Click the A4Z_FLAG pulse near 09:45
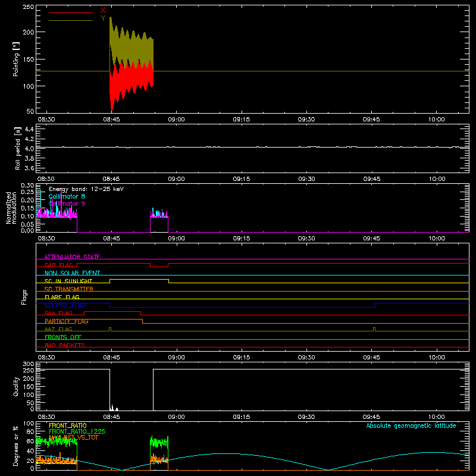This screenshot has height=476, width=476. pyautogui.click(x=374, y=330)
